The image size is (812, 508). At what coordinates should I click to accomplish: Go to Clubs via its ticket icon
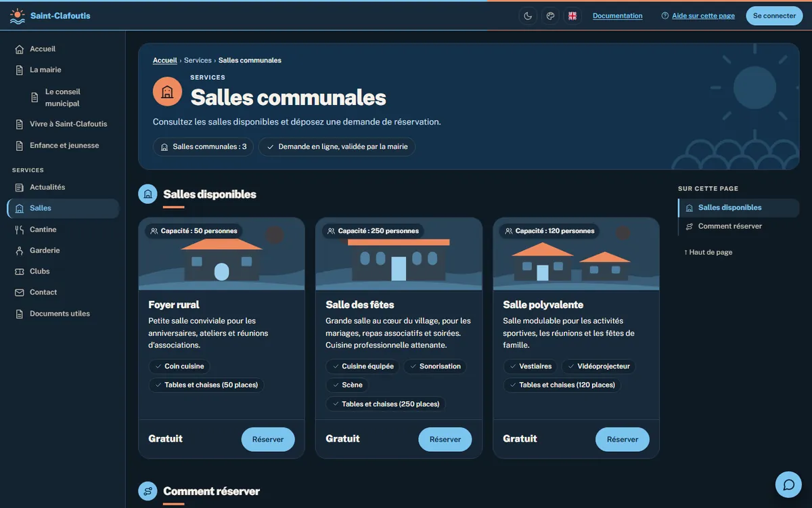coord(19,272)
